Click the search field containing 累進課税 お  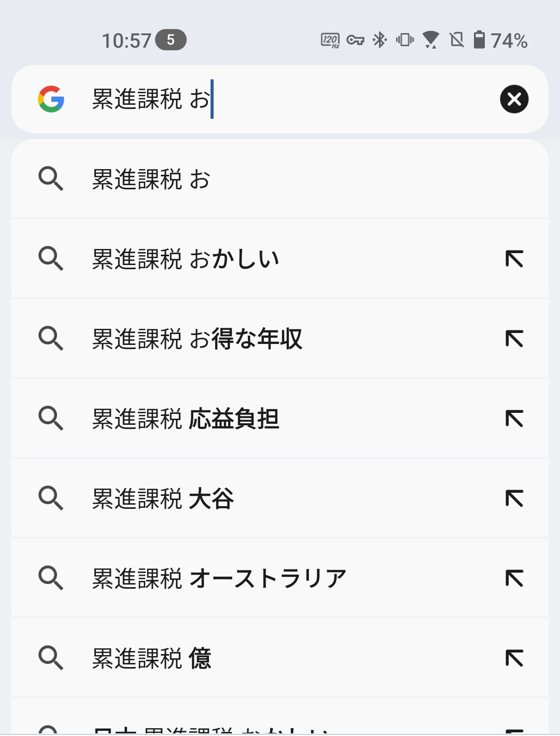280,99
